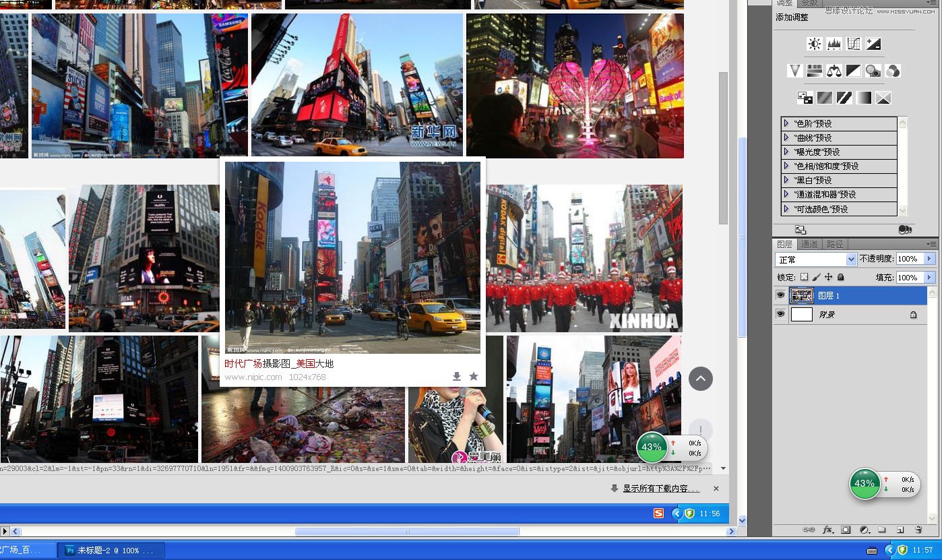This screenshot has height=560, width=942.
Task: Open the 未标题-2 Photoshop taskbar item
Action: point(111,550)
